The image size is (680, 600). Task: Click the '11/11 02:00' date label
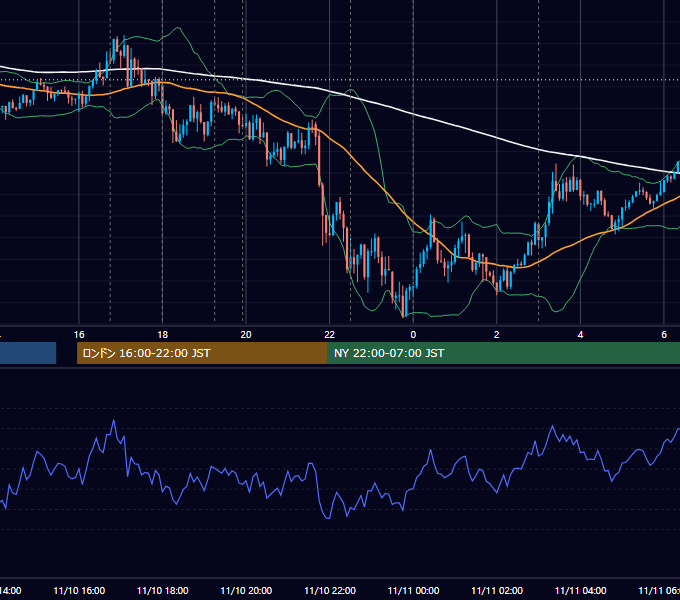click(497, 590)
